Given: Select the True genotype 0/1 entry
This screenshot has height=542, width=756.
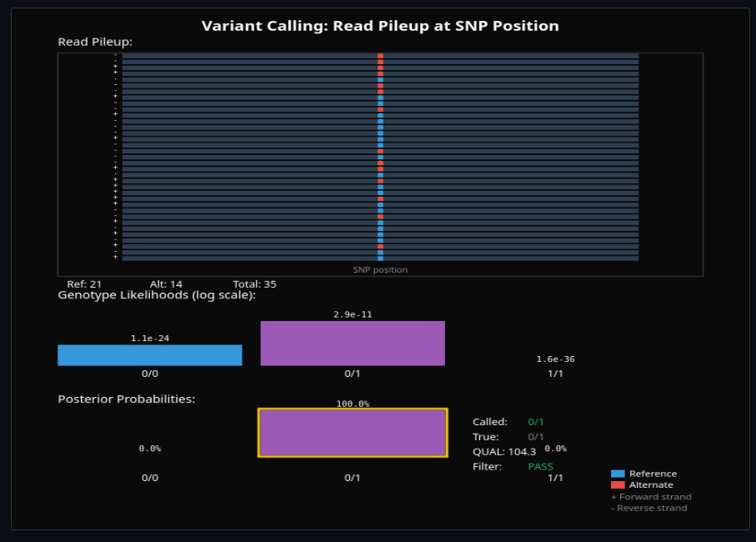Looking at the screenshot, I should pos(536,436).
